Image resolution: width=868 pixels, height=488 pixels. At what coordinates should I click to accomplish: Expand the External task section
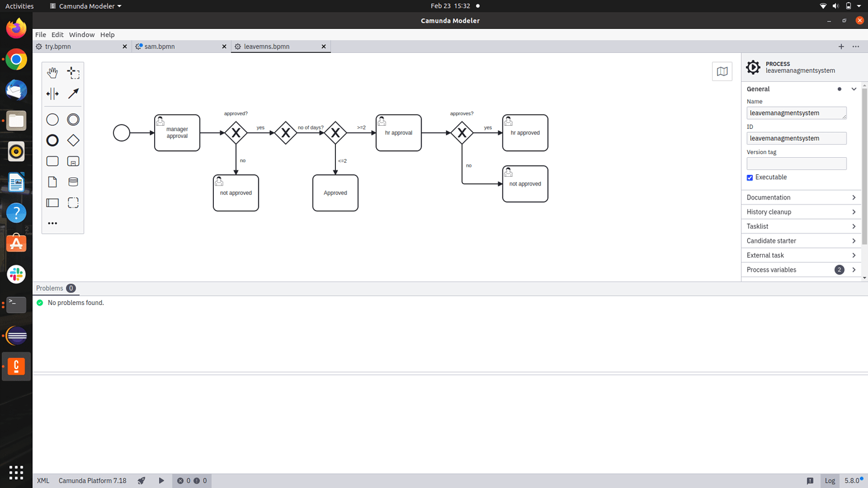click(801, 255)
